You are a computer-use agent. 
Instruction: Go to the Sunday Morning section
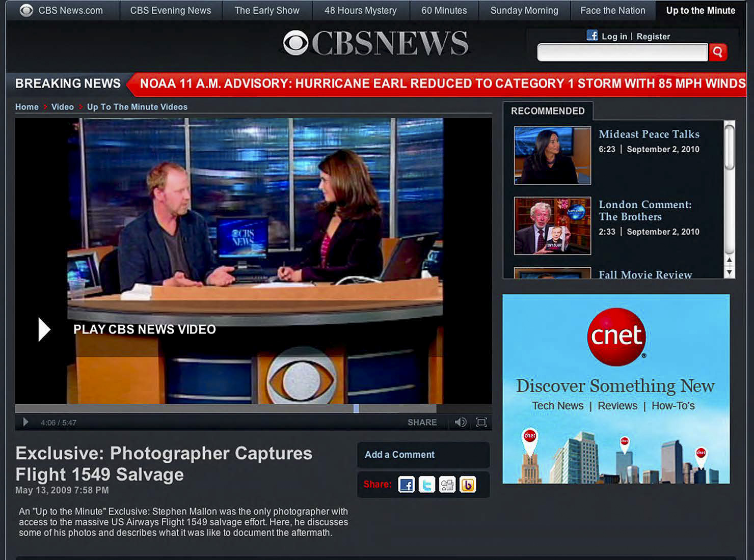[x=524, y=10]
